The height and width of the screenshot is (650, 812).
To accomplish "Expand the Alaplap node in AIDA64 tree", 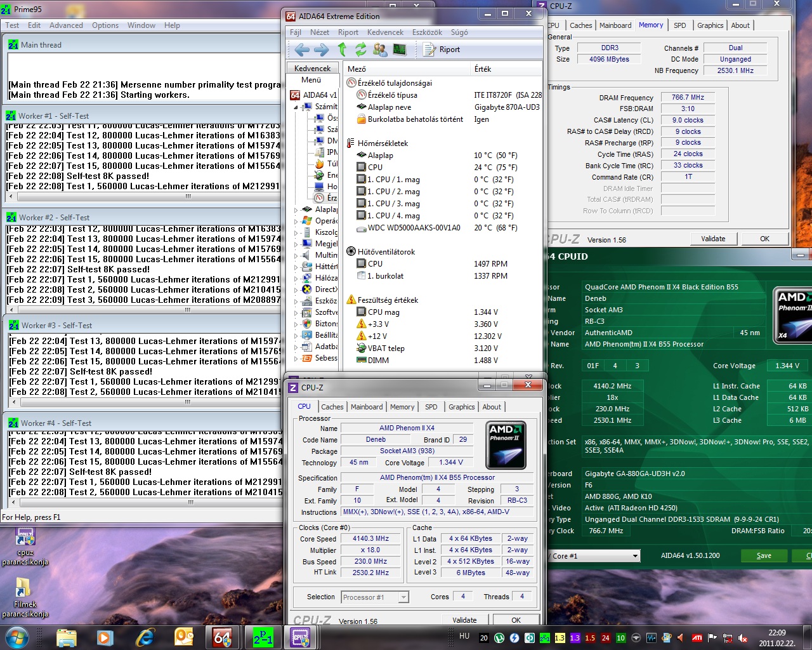I will 296,209.
